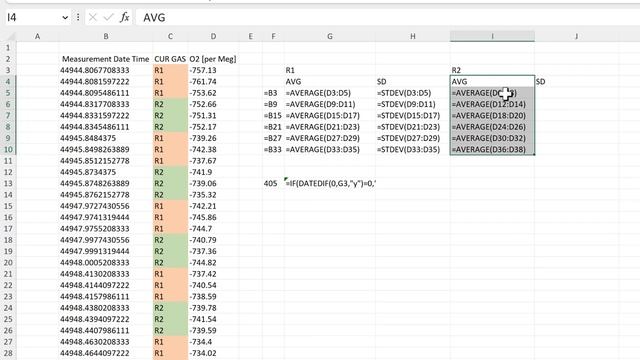Click cell with 44948.0005208333
Image resolution: width=640 pixels, height=360 pixels.
(x=106, y=262)
